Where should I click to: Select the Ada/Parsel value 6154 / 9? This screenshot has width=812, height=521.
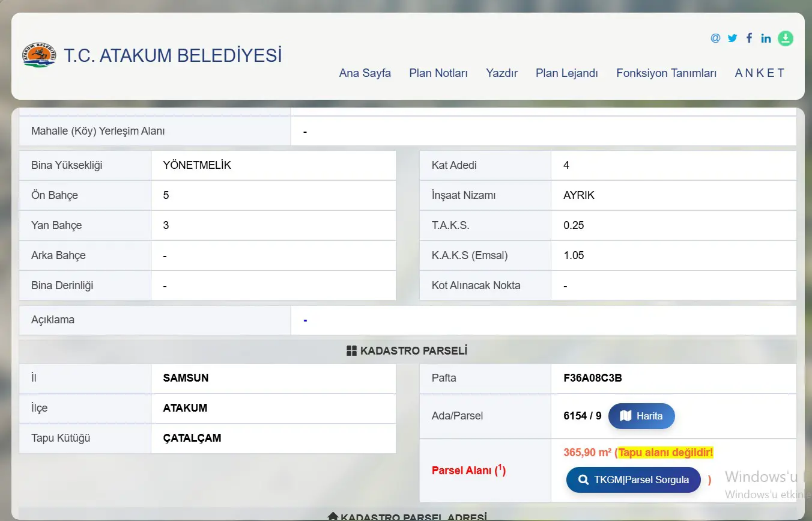coord(583,416)
